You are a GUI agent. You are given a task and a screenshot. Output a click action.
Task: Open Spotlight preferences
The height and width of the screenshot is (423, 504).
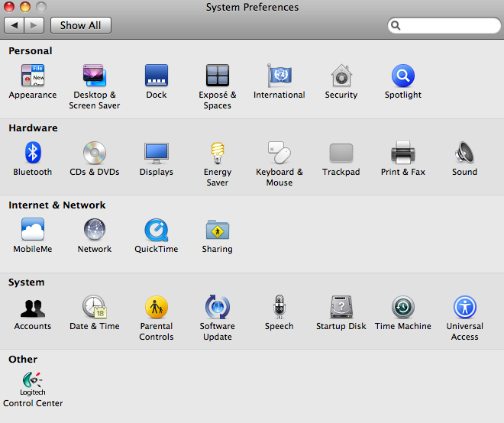point(403,76)
